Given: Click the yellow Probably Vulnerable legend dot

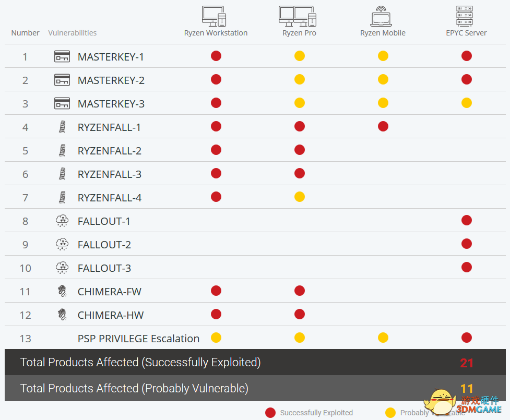Looking at the screenshot, I should 390,413.
